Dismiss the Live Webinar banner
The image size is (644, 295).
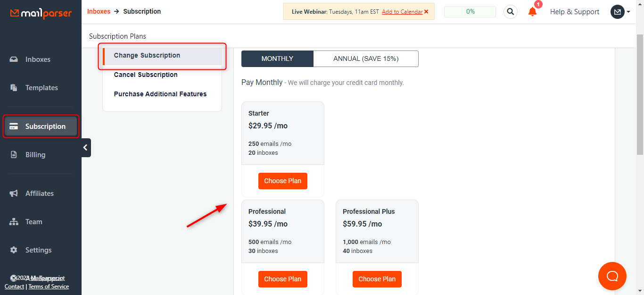(426, 12)
